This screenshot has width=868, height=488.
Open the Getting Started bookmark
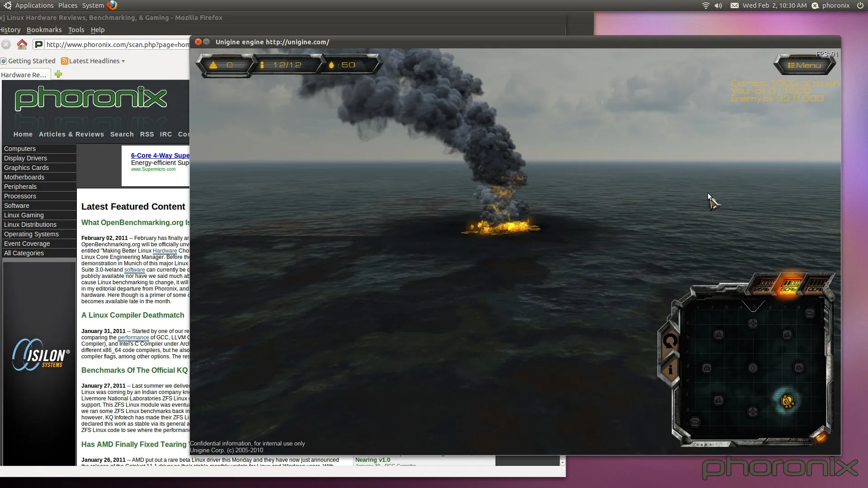coord(28,61)
